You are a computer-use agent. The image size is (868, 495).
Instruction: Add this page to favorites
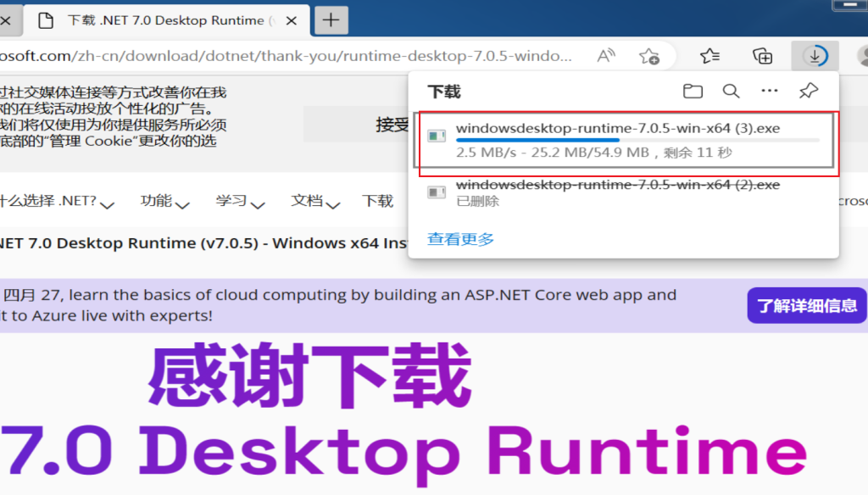648,56
